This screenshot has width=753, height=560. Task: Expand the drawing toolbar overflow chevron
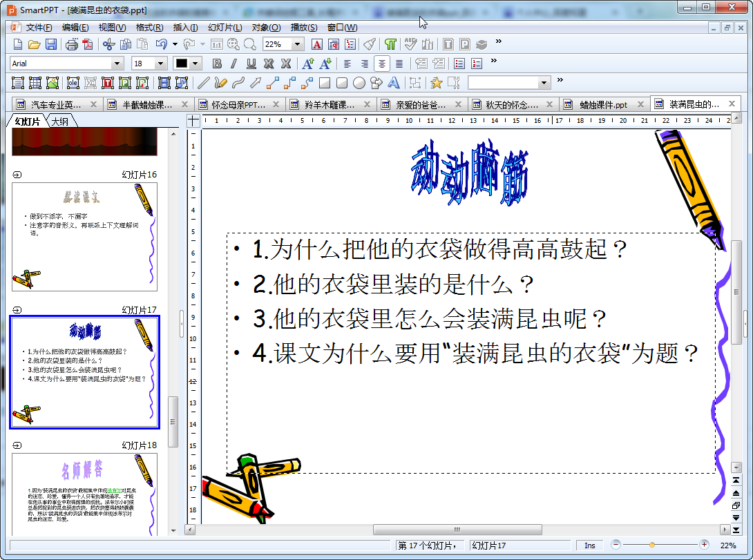pos(560,80)
